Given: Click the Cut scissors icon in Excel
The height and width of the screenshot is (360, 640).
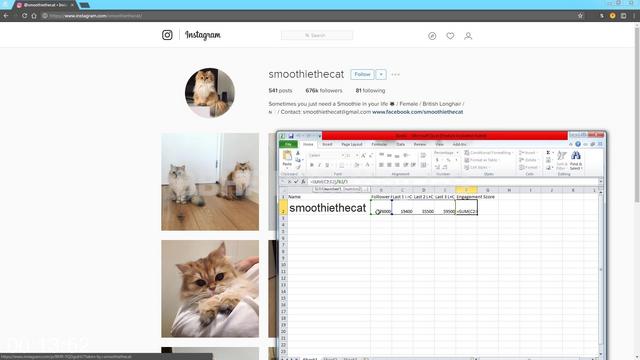Looking at the screenshot, I should click(x=298, y=153).
